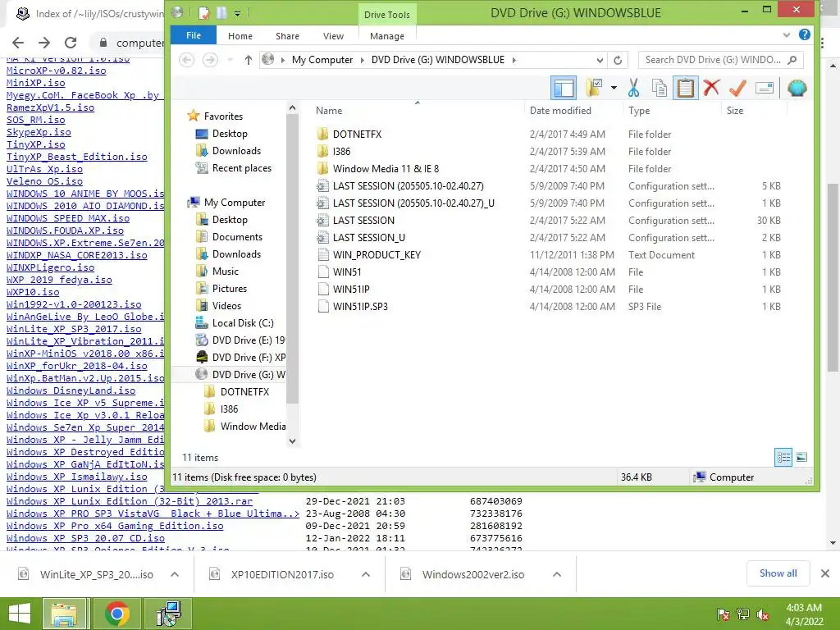Open the Manage ribbon tab
The width and height of the screenshot is (840, 630).
387,36
